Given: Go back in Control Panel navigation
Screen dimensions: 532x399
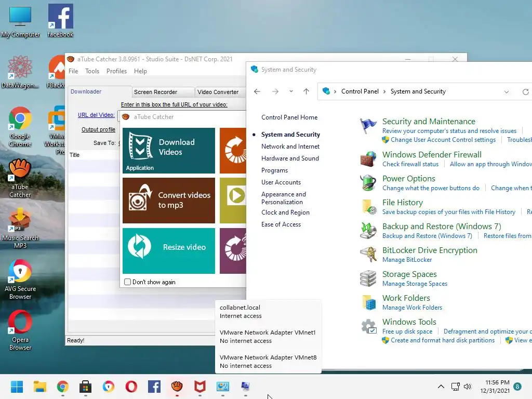Looking at the screenshot, I should pos(257,91).
